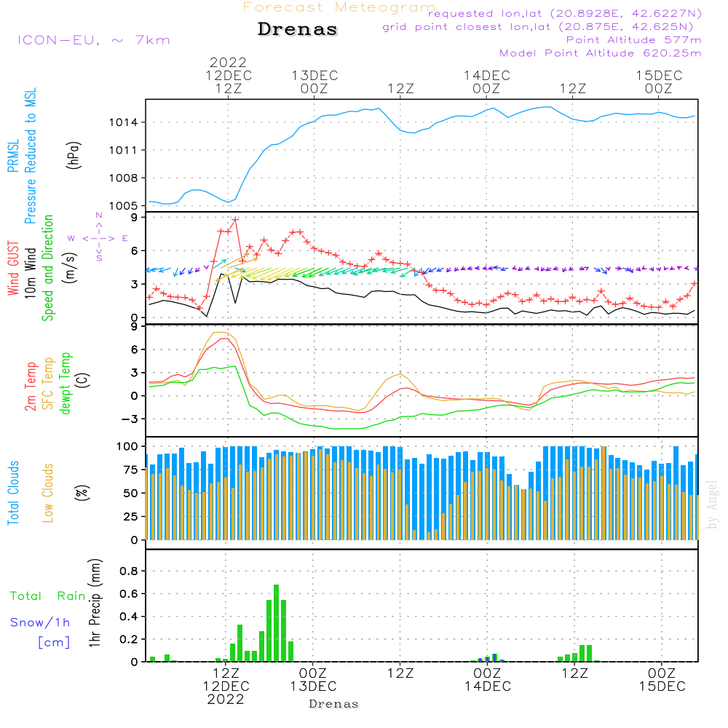
Task: Click the bold 'Drenas' title at top
Action: coord(298,29)
